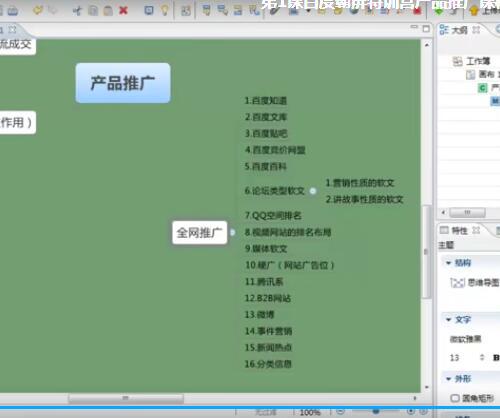Select subtopic 2.讲故事性质的软文

pos(365,199)
